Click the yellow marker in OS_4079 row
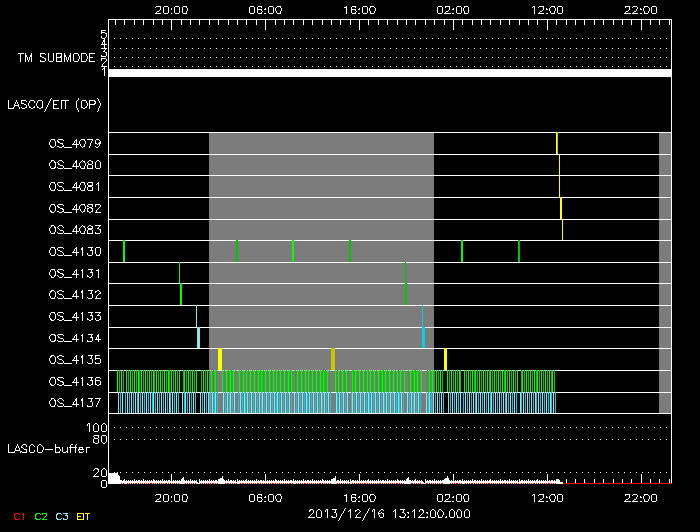Image resolution: width=700 pixels, height=532 pixels. [557, 143]
